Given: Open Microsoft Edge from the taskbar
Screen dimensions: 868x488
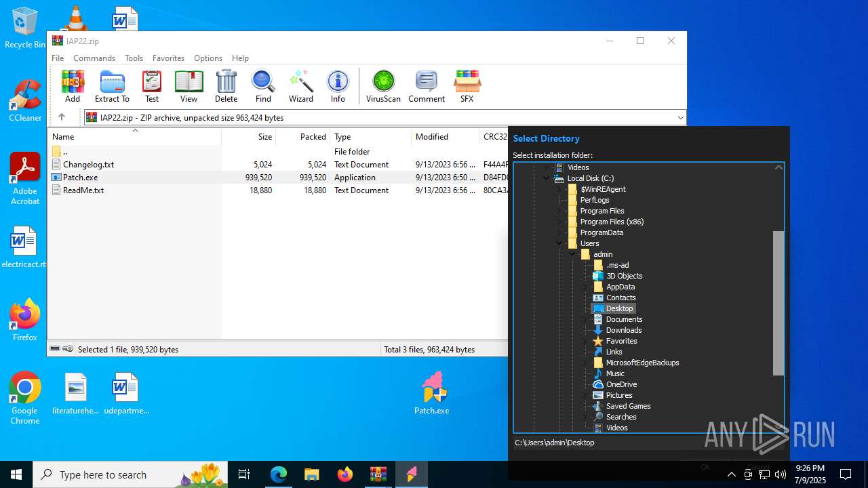Looking at the screenshot, I should click(x=279, y=474).
